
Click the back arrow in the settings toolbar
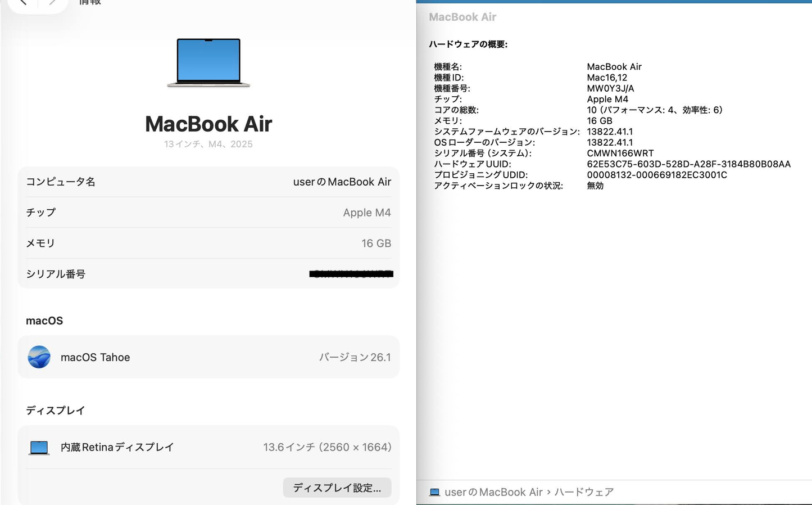(x=23, y=2)
